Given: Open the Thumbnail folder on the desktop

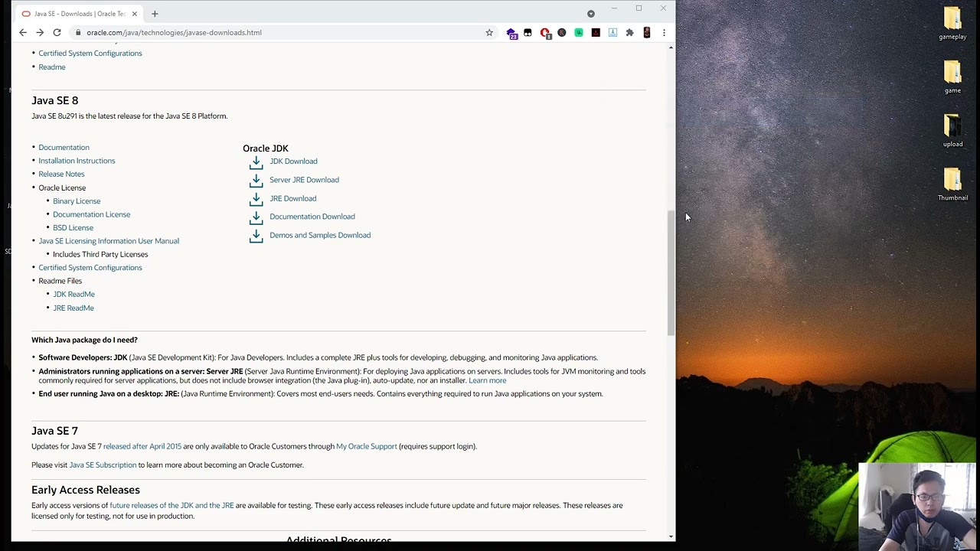Looking at the screenshot, I should coord(952,184).
